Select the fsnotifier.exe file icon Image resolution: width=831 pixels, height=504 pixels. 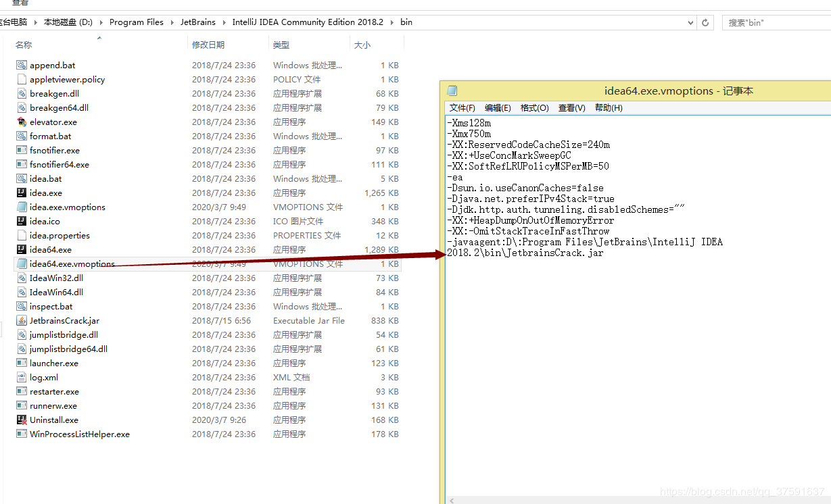(22, 151)
